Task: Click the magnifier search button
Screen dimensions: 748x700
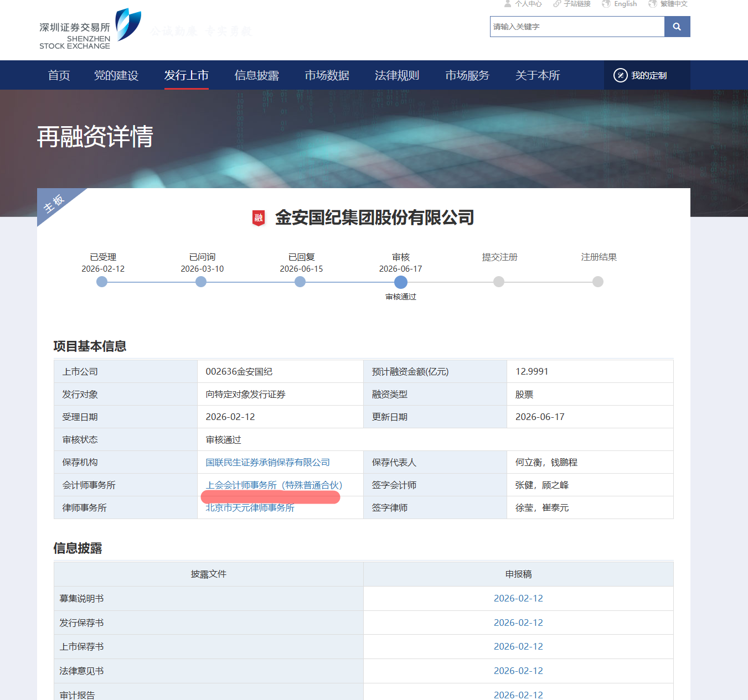Action: pos(677,27)
